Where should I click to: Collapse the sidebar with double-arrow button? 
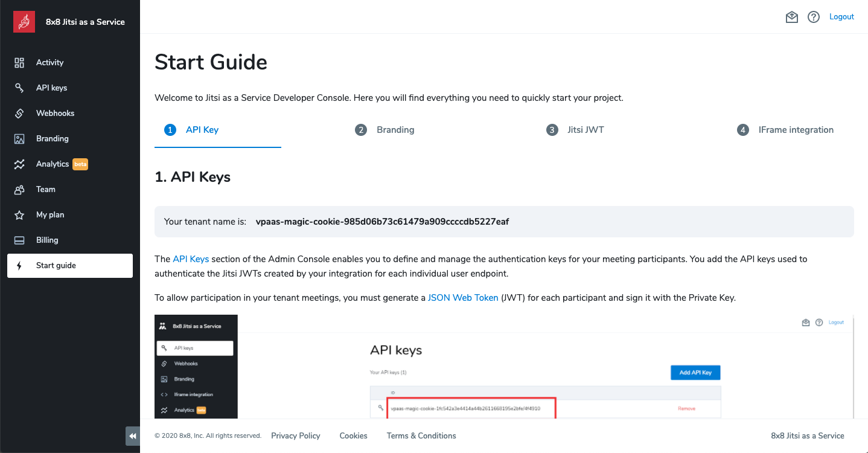click(132, 436)
